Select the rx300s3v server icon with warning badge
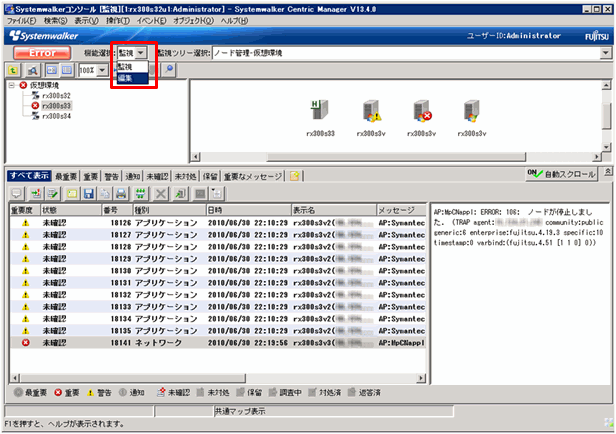This screenshot has width=616, height=434. tap(371, 111)
